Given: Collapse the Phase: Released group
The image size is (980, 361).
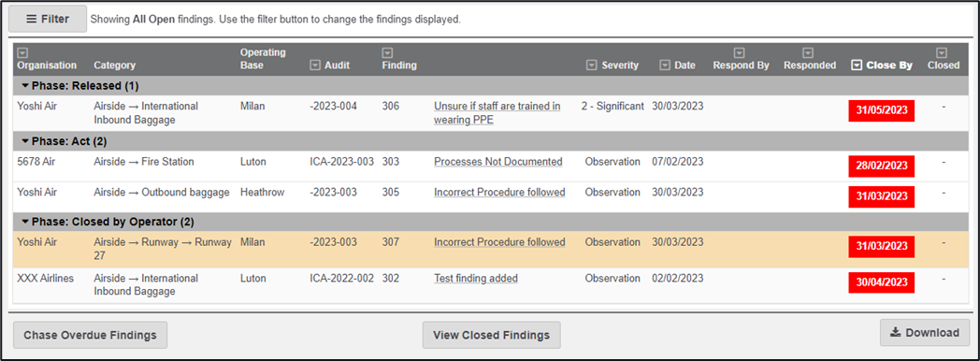Looking at the screenshot, I should [x=25, y=85].
